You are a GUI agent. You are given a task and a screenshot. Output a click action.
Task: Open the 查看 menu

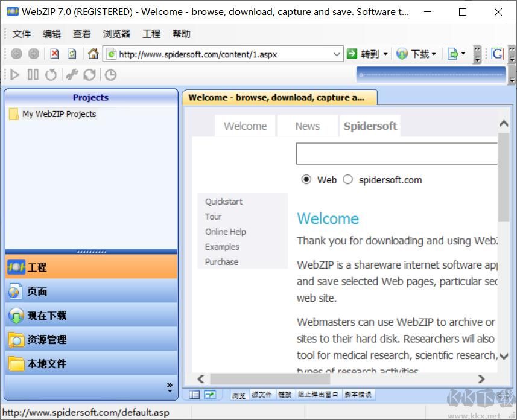pyautogui.click(x=82, y=34)
